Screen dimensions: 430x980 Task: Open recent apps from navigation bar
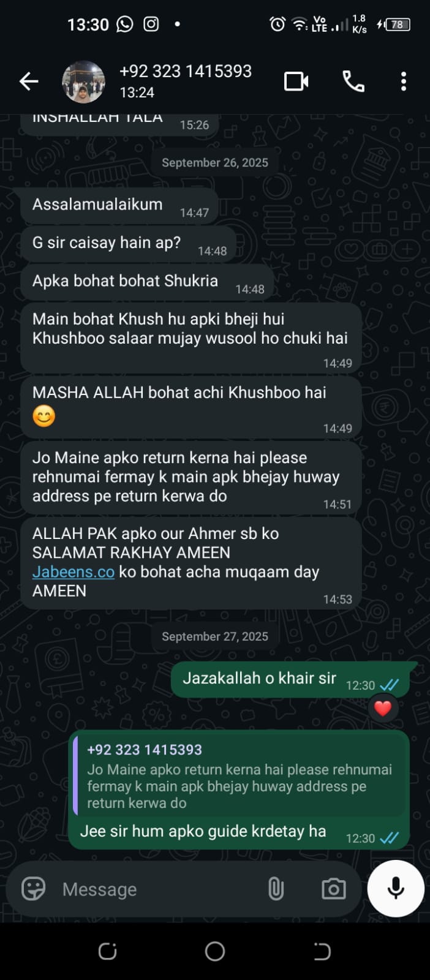[x=108, y=951]
